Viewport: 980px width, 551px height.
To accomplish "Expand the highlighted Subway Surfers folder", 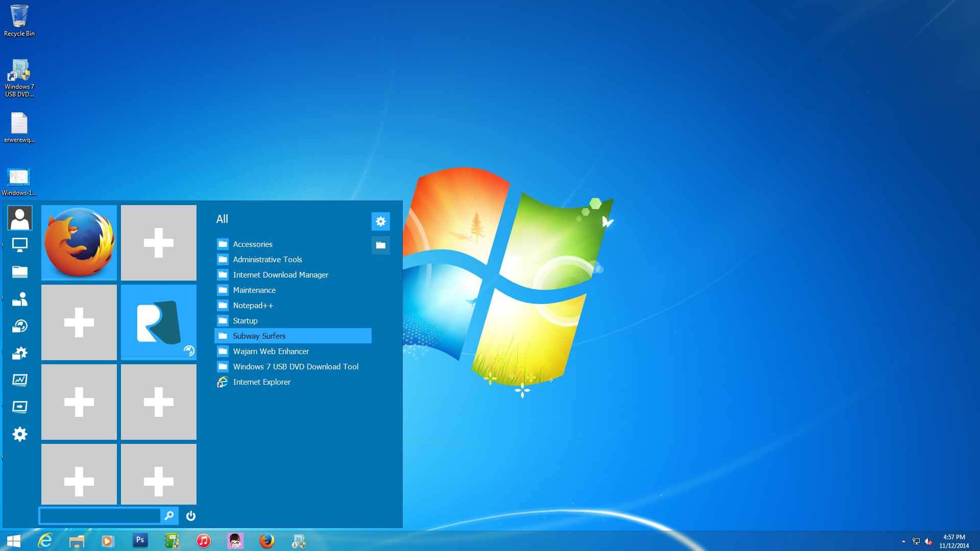I will click(x=293, y=336).
